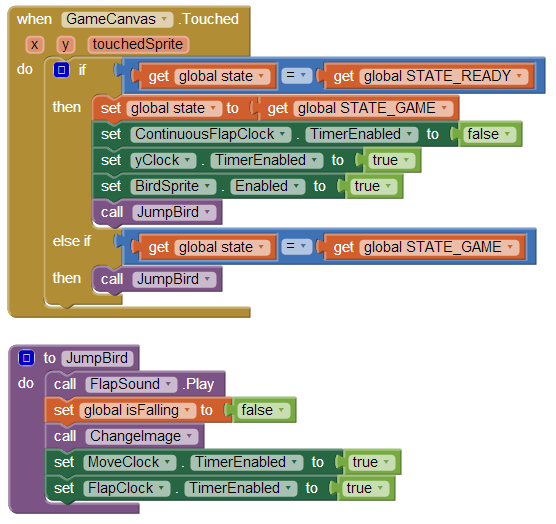Select the x parameter of Touched event

coord(34,45)
